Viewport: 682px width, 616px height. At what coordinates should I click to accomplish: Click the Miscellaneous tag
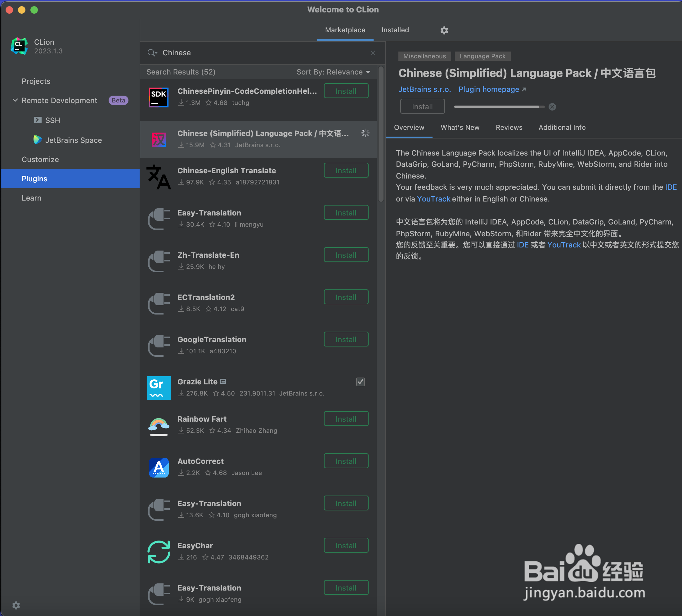click(424, 56)
